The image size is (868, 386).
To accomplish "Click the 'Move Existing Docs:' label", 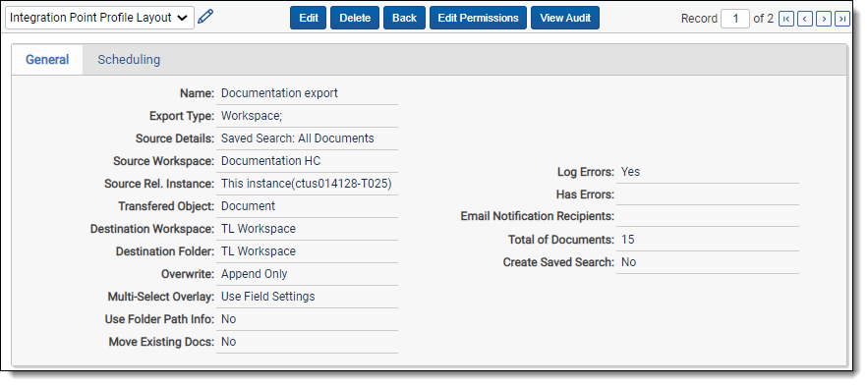I will [161, 343].
